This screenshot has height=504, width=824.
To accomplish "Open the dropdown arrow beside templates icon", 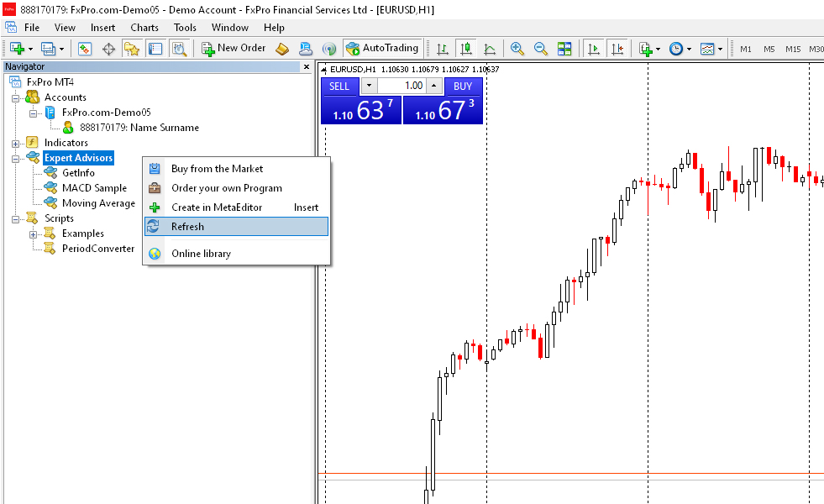I will tap(720, 49).
